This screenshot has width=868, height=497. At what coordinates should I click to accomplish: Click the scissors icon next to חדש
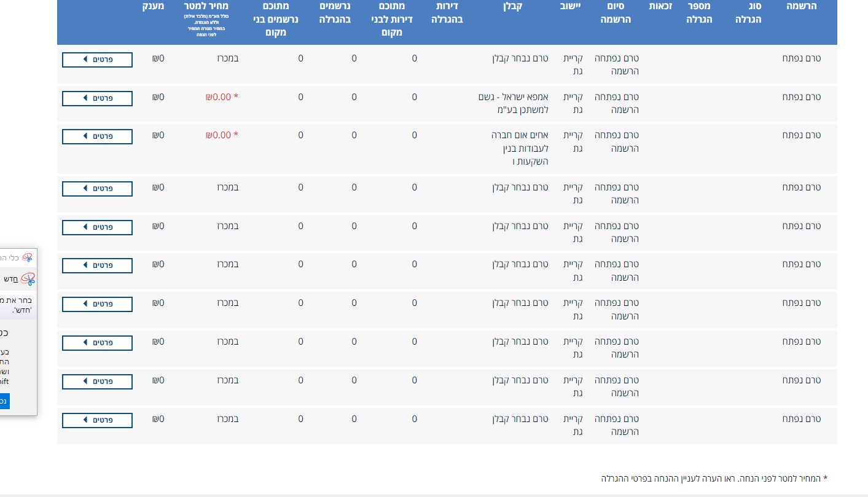(x=28, y=279)
